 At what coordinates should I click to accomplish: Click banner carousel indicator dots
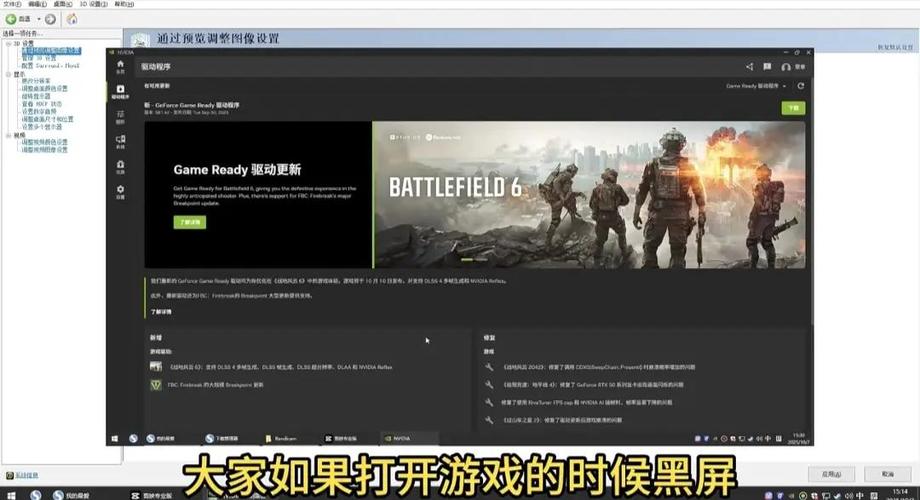tap(473, 259)
